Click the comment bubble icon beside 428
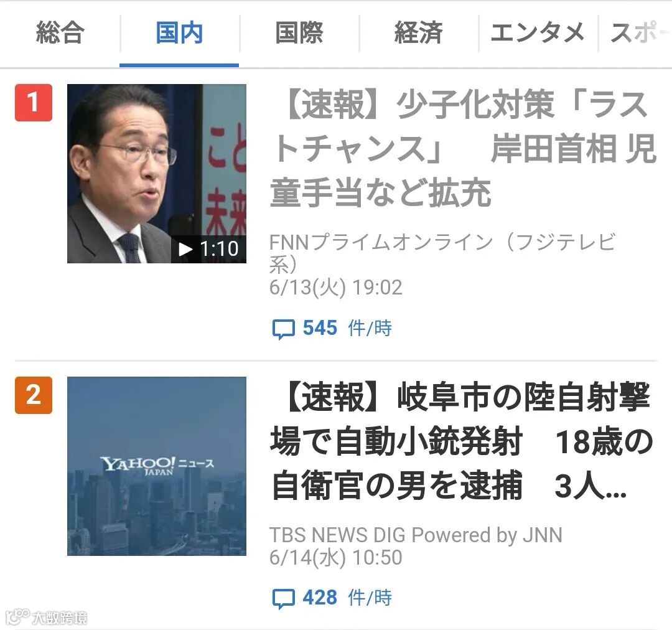The height and width of the screenshot is (630, 672). pos(283,599)
